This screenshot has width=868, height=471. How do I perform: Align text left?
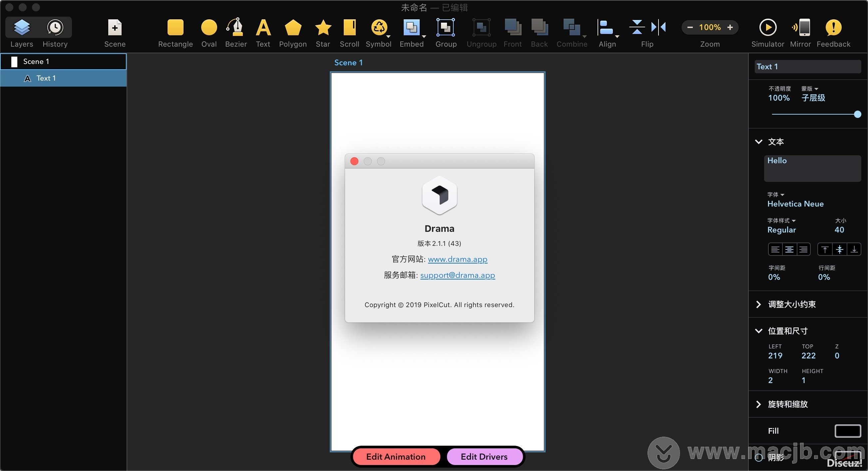[x=775, y=249]
